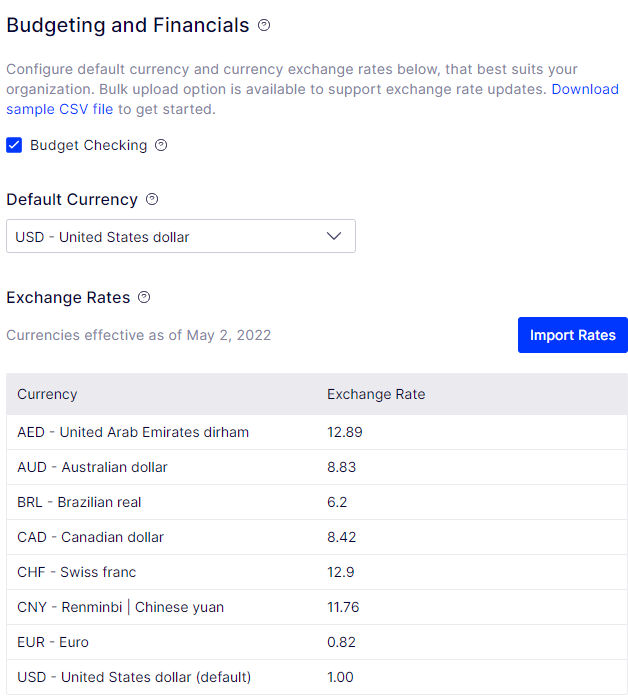This screenshot has width=628, height=696.
Task: Open the Default Currency dropdown
Action: coord(180,237)
